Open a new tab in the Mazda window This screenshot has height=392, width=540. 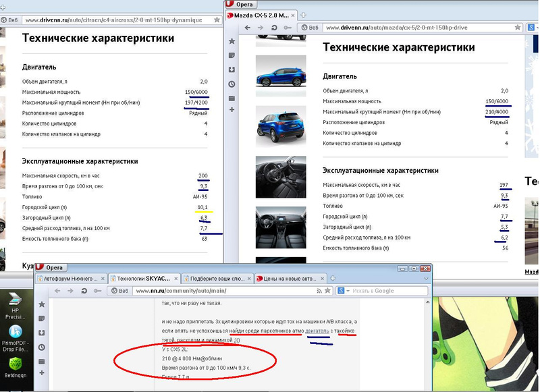pos(303,15)
